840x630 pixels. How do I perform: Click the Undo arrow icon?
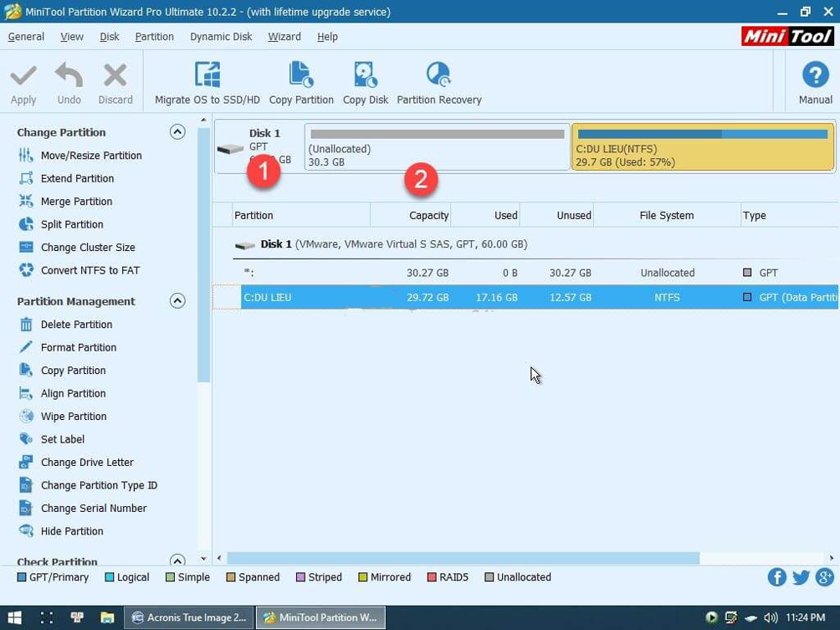69,75
